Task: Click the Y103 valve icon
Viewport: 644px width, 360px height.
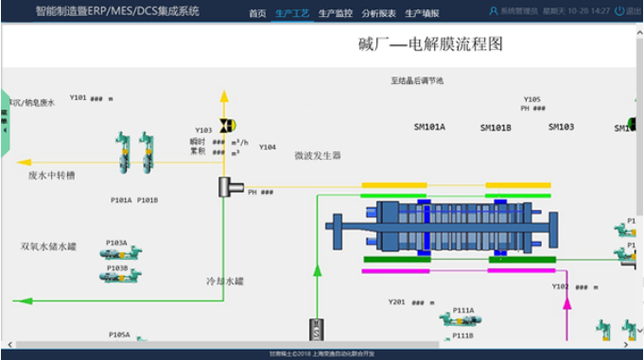Action: [227, 126]
